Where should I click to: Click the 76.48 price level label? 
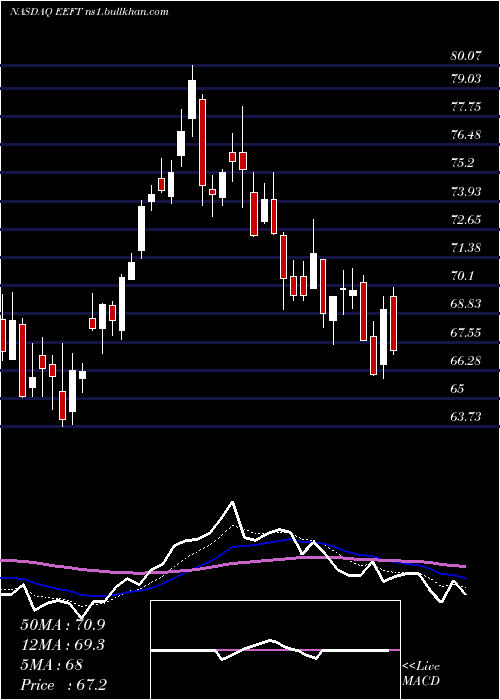tap(466, 135)
